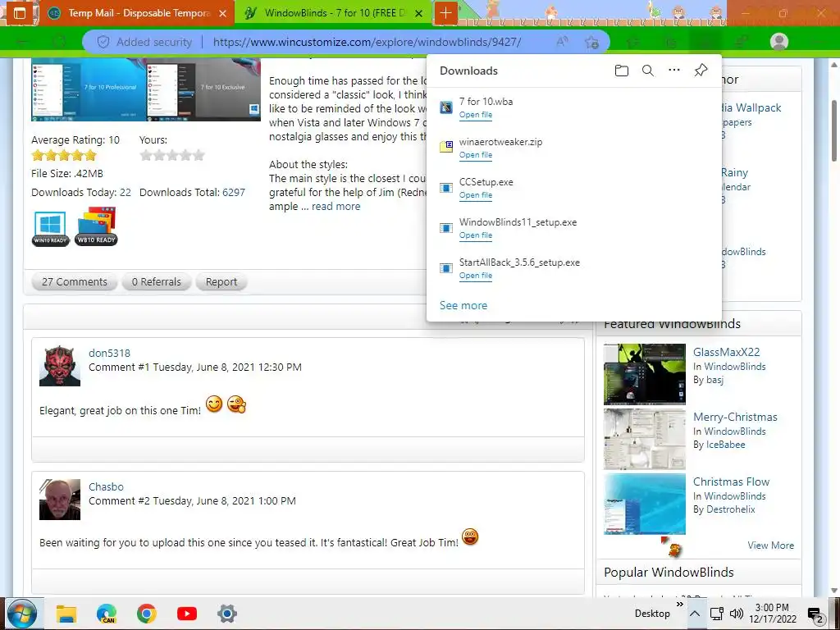The height and width of the screenshot is (630, 840).
Task: Add this page to favorites
Action: tap(591, 43)
